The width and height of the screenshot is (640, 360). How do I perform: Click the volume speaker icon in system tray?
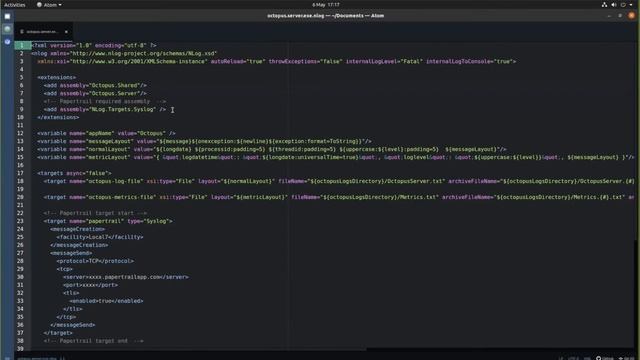pyautogui.click(x=613, y=5)
